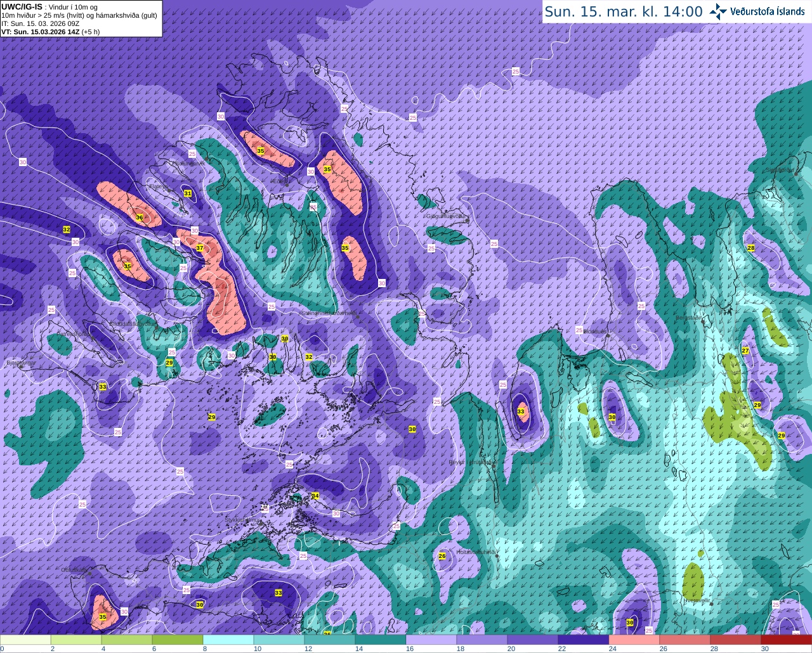Click the Gufuskálar station label
This screenshot has width=812, height=653.
point(74,570)
